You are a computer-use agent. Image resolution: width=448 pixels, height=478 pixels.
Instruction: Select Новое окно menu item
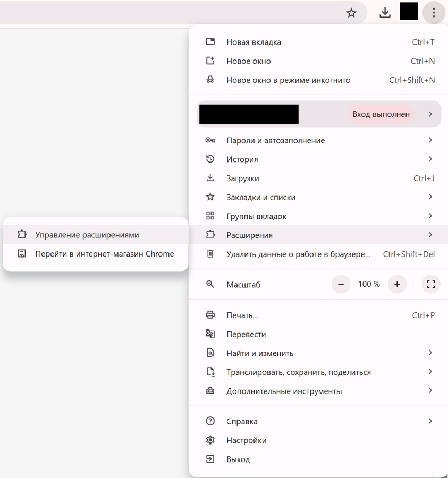coord(318,61)
